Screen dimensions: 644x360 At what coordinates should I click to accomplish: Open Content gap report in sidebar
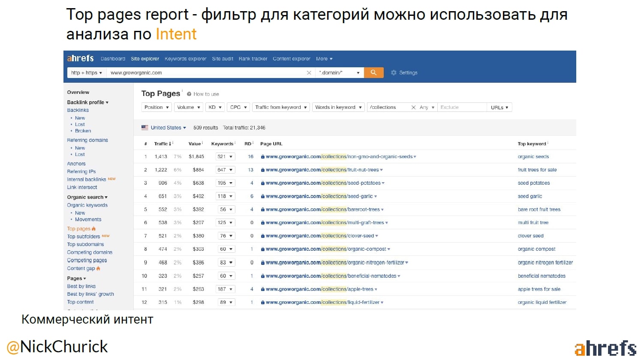click(81, 269)
